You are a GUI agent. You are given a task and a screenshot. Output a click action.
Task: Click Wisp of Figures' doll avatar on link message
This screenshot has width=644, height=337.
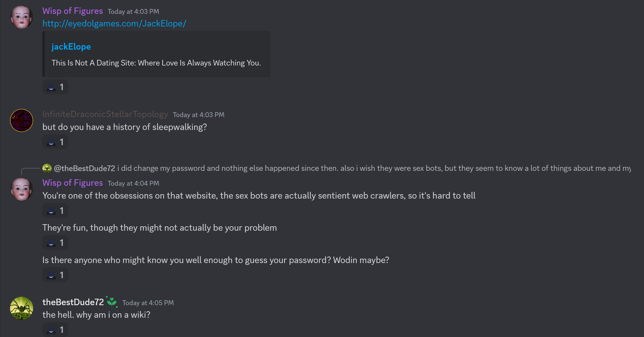pos(22,17)
